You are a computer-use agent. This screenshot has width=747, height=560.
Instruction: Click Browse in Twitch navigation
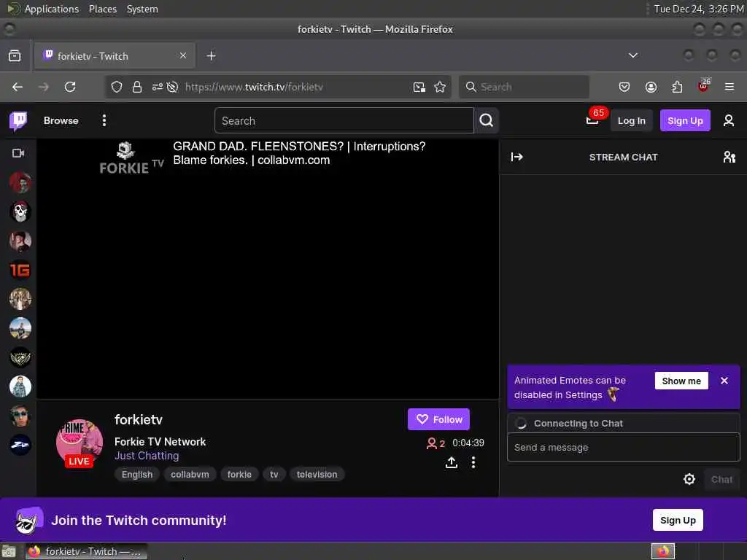pos(61,120)
